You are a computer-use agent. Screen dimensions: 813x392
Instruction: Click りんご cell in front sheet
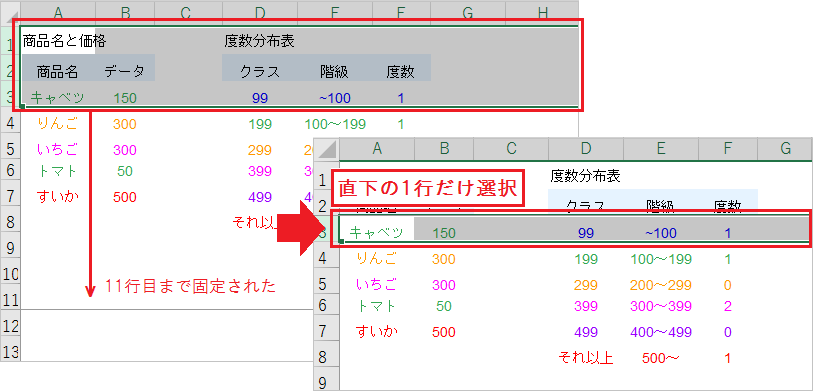coord(376,258)
